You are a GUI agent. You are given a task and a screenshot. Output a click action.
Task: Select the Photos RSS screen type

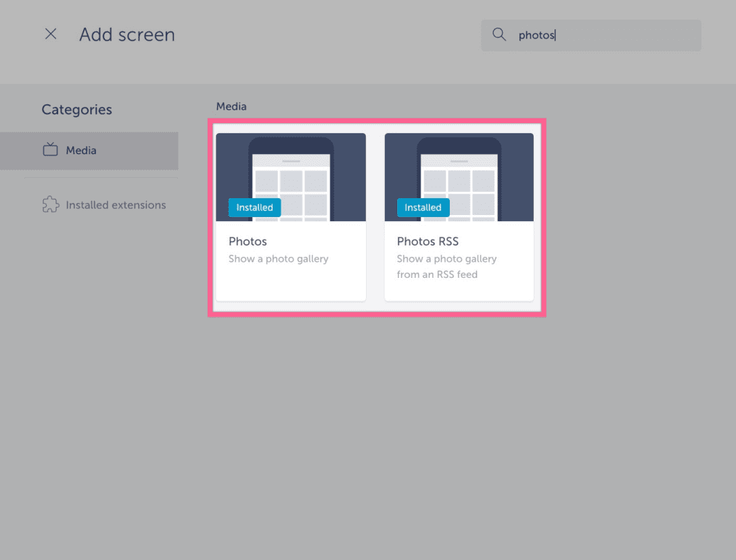point(459,216)
